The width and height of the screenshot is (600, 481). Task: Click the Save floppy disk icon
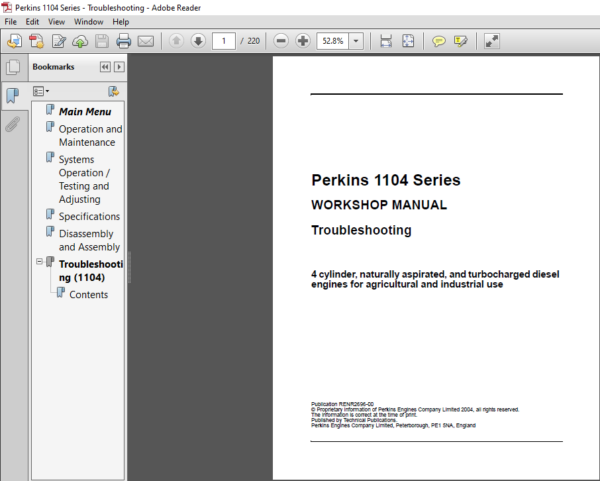[102, 41]
